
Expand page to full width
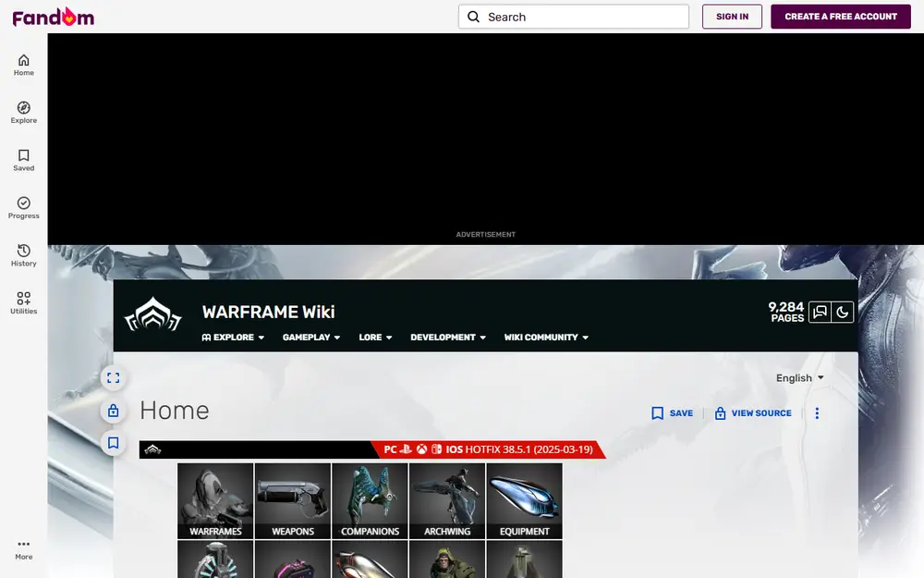coord(113,378)
